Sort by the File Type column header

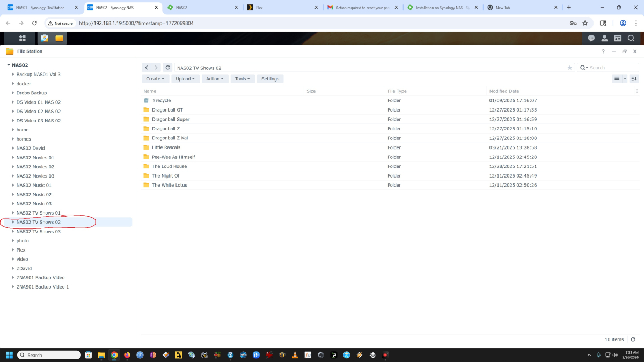point(397,91)
